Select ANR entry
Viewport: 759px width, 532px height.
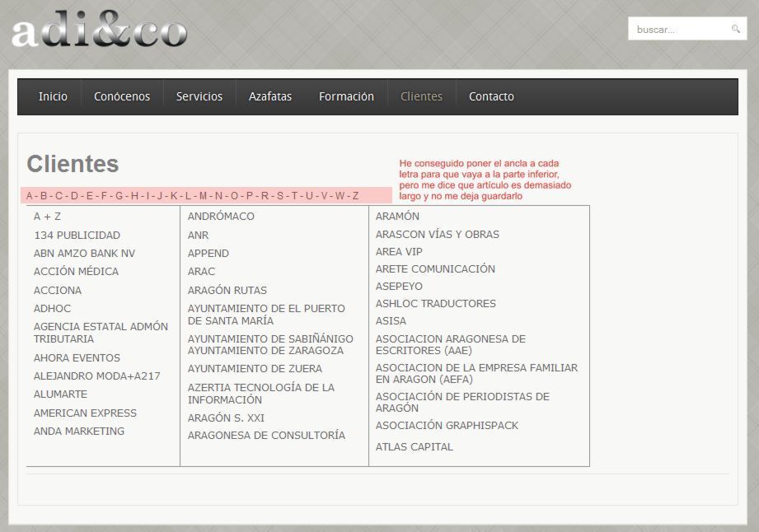[x=199, y=236]
